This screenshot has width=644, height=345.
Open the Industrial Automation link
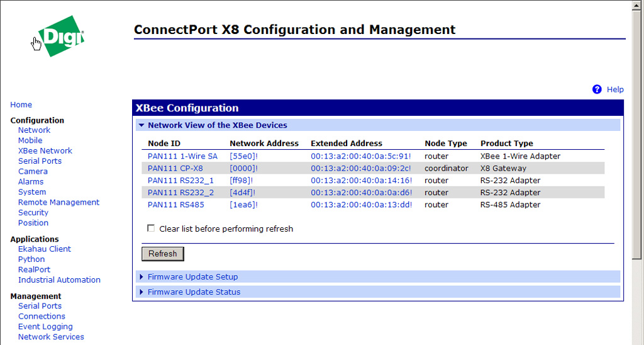coord(59,280)
